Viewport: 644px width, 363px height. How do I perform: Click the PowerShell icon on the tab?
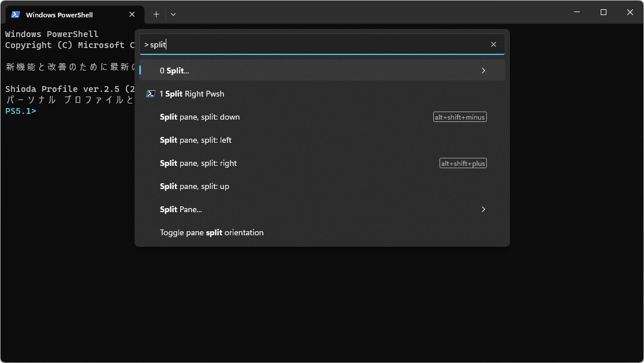[16, 14]
